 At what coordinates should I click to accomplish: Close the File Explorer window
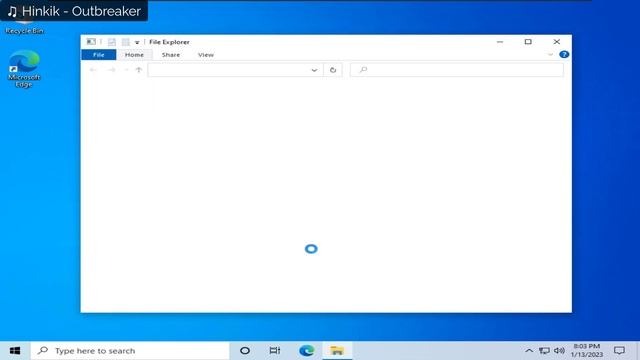(x=557, y=42)
